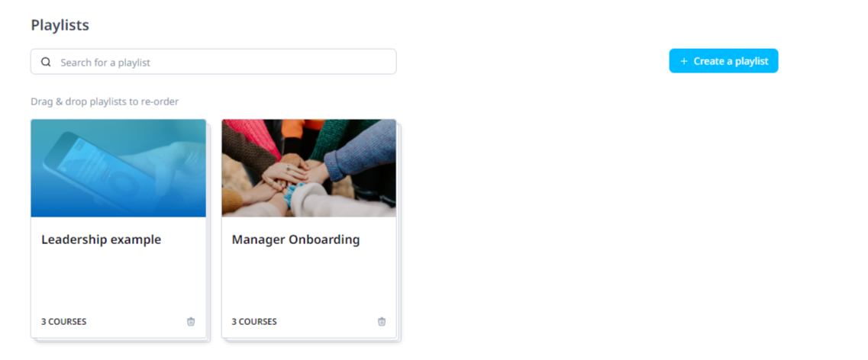Image resolution: width=868 pixels, height=360 pixels.
Task: Click stacked card edge behind Leadership example
Action: [x=208, y=233]
